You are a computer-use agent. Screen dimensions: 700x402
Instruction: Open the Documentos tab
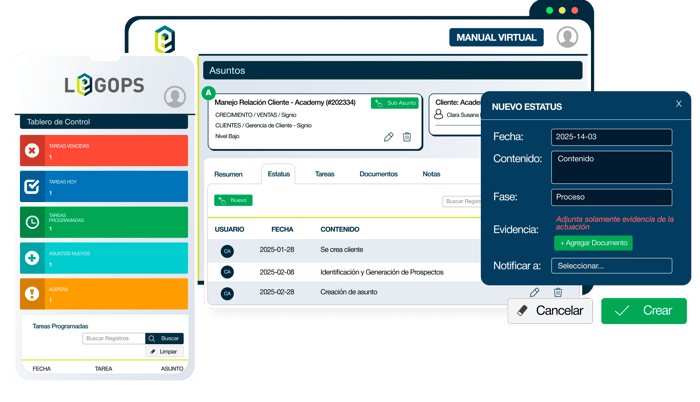[378, 174]
